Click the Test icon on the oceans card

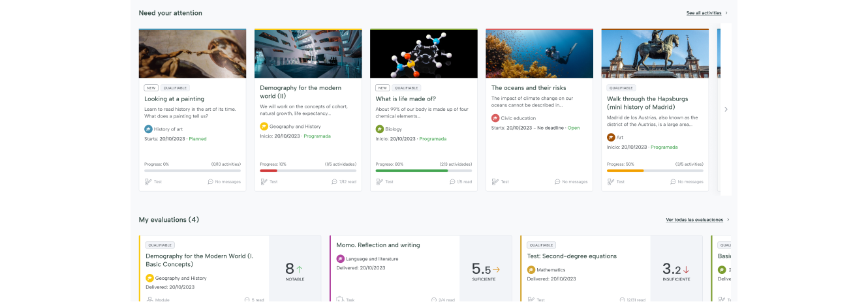(495, 182)
